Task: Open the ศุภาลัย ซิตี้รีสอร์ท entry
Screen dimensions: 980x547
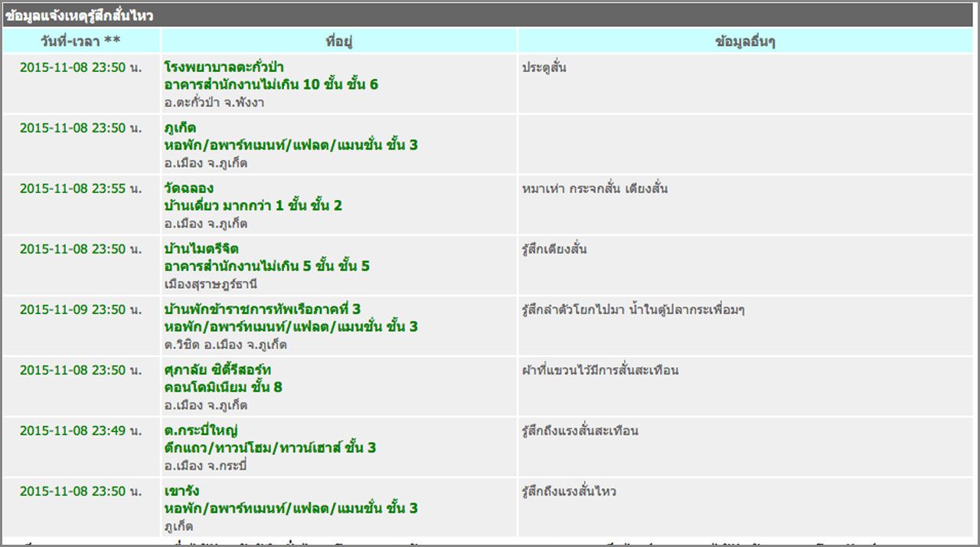Action: [217, 370]
